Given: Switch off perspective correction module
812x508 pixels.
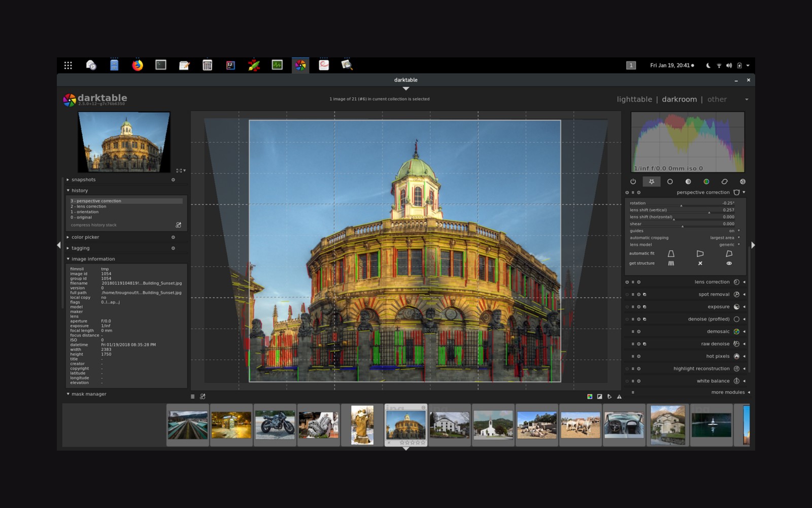Looking at the screenshot, I should tap(627, 193).
